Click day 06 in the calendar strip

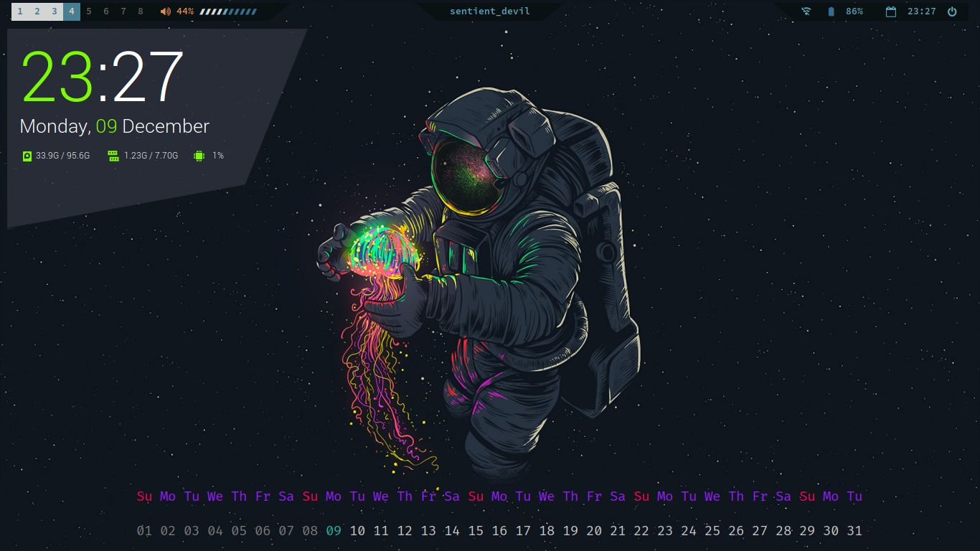[x=263, y=531]
